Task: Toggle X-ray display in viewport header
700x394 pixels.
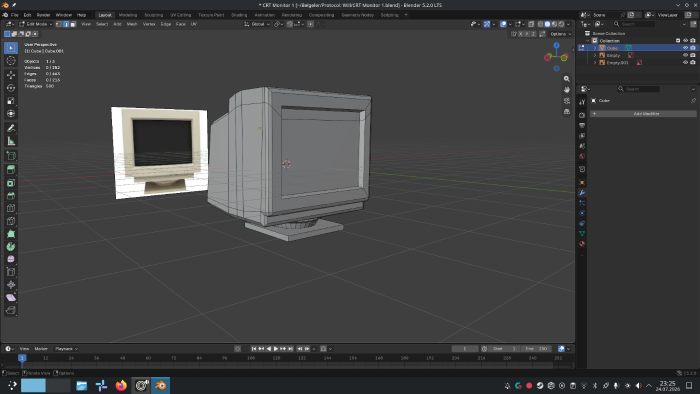Action: point(531,24)
